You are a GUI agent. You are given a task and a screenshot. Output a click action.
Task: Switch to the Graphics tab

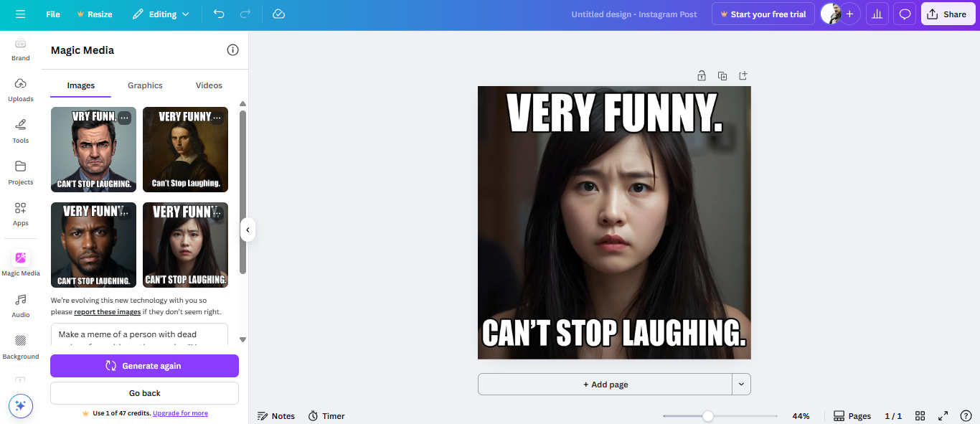tap(145, 85)
